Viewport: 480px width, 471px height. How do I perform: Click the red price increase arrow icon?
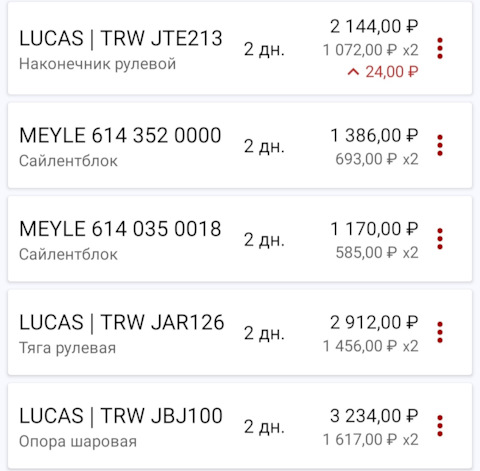point(353,72)
